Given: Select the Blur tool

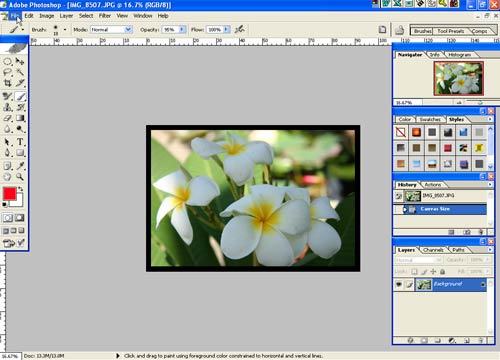Looking at the screenshot, I should [8, 129].
